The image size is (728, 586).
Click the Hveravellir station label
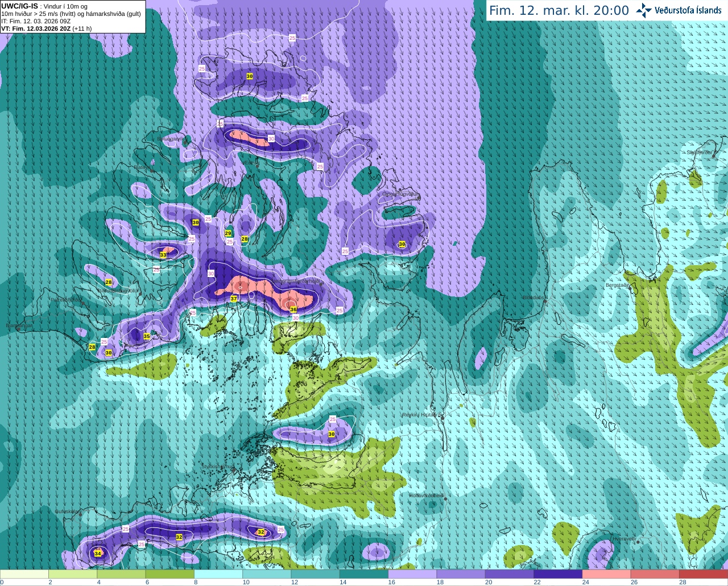coord(624,538)
